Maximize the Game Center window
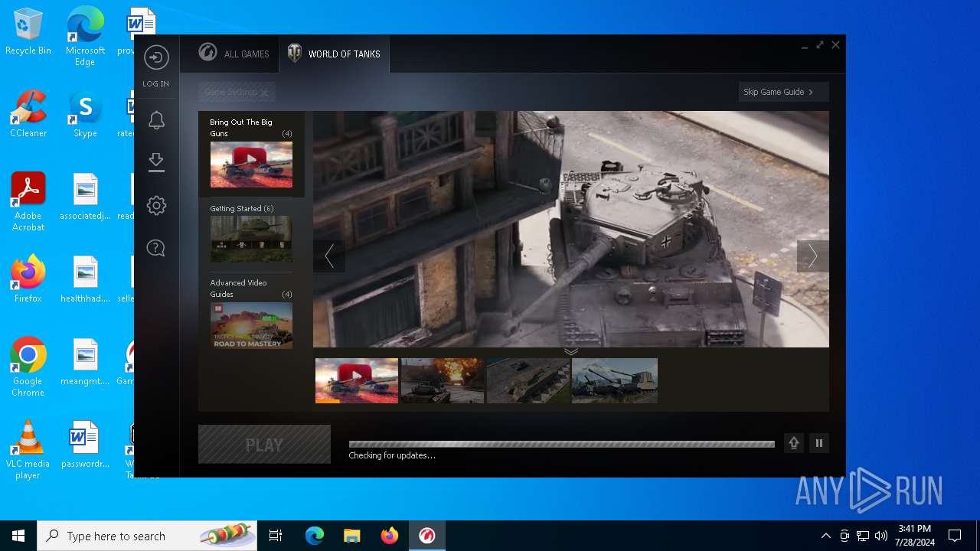This screenshot has width=980, height=551. tap(820, 45)
